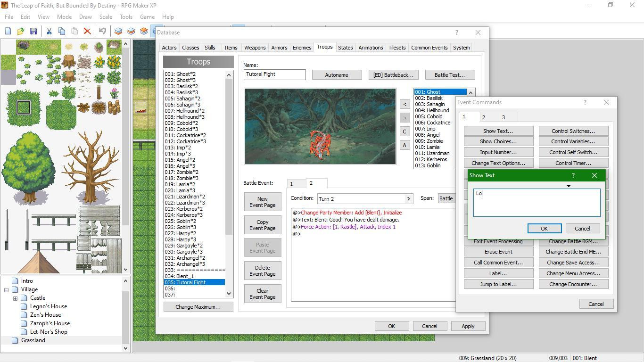644x362 pixels.
Task: Switch to the Enemies database tab
Action: pyautogui.click(x=302, y=48)
